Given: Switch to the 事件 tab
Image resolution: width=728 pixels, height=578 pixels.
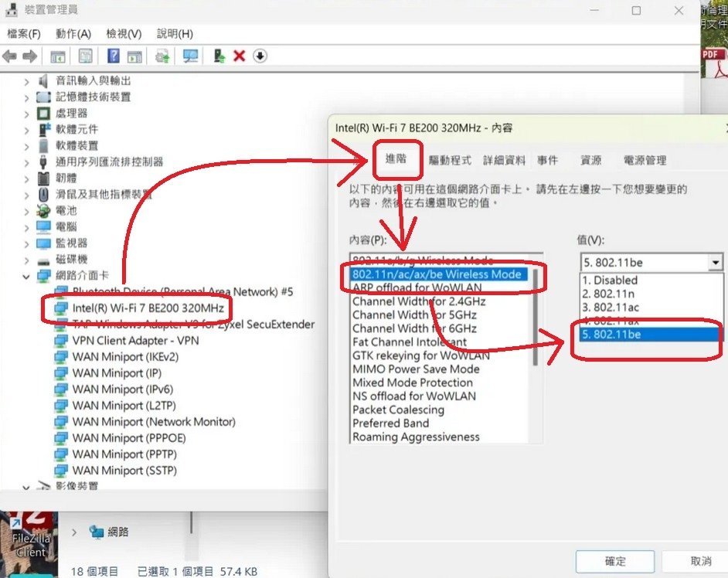Looking at the screenshot, I should 547,161.
